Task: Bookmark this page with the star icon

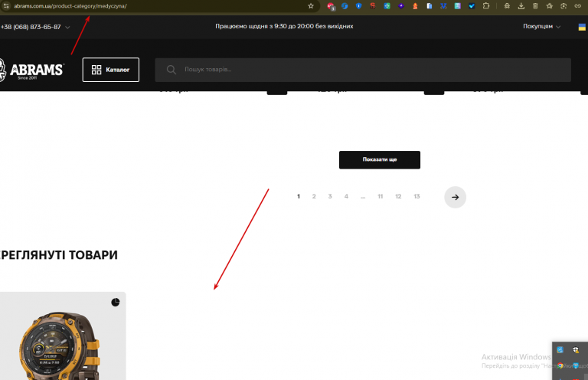Action: pyautogui.click(x=311, y=6)
